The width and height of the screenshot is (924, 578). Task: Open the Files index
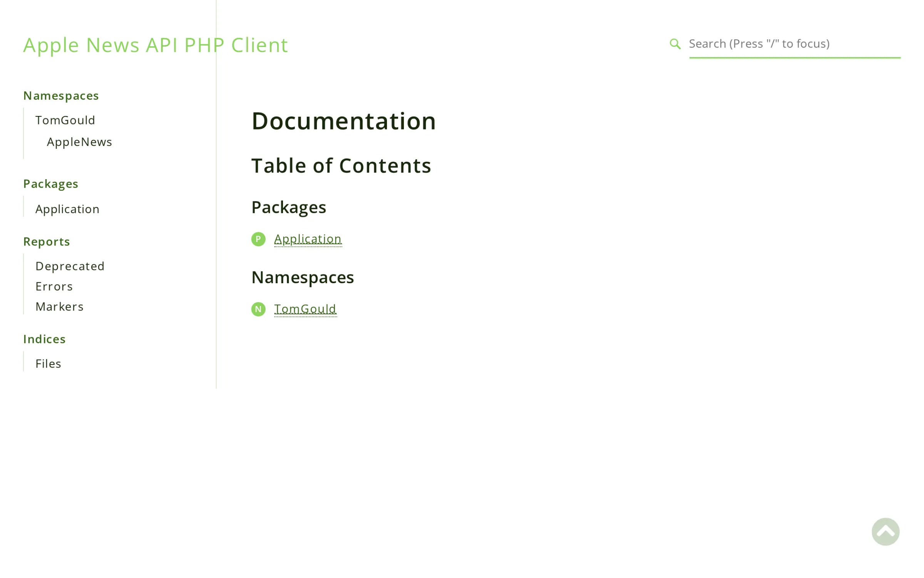(48, 364)
